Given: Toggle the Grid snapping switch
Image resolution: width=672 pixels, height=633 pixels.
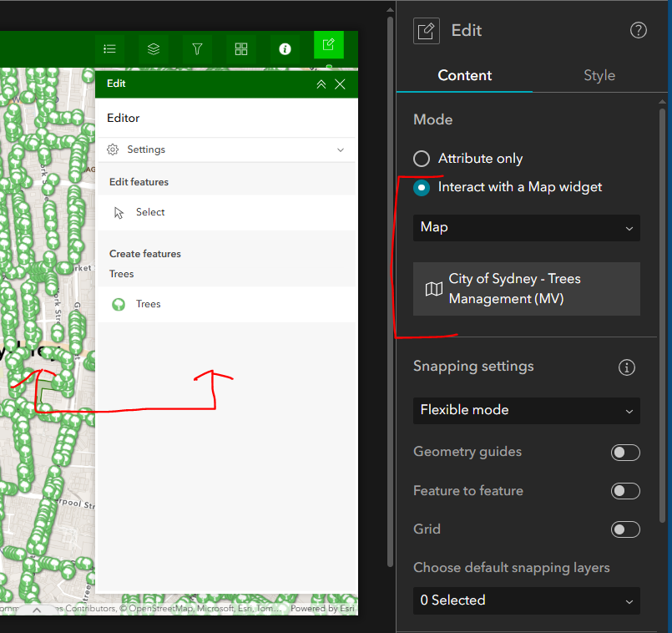Looking at the screenshot, I should click(x=625, y=529).
